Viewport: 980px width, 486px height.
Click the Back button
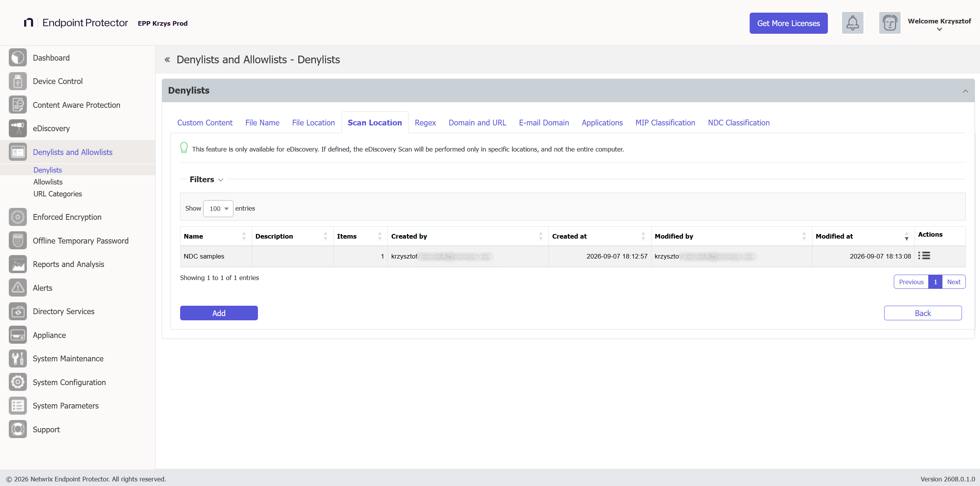[x=923, y=313]
